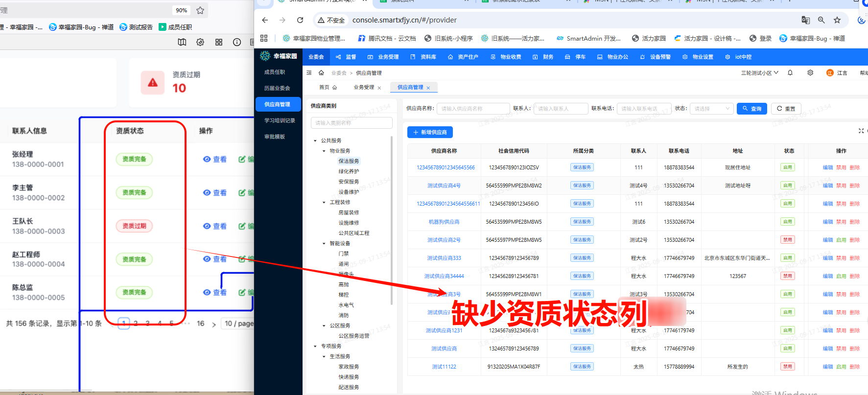Image resolution: width=868 pixels, height=395 pixels.
Task: Click the home icon in the breadcrumb
Action: click(321, 73)
